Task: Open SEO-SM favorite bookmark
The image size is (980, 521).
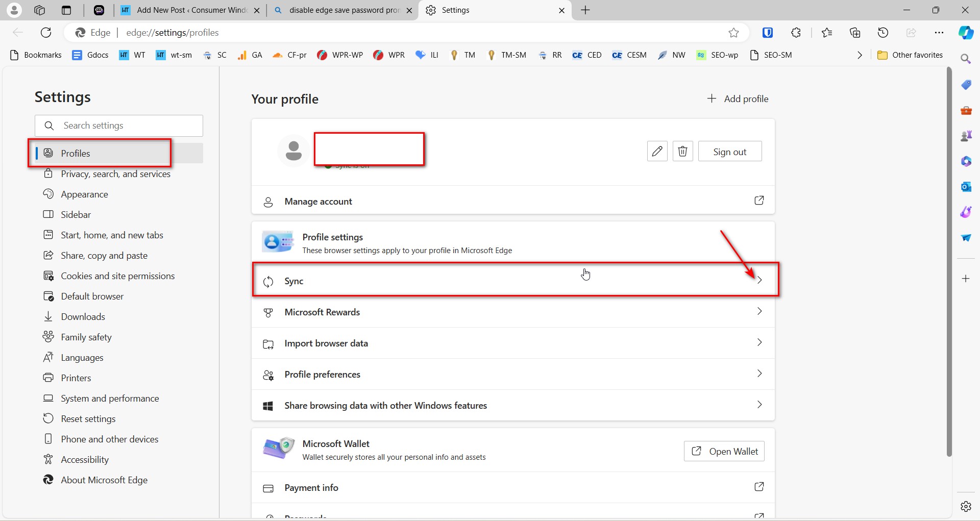Action: [771, 55]
